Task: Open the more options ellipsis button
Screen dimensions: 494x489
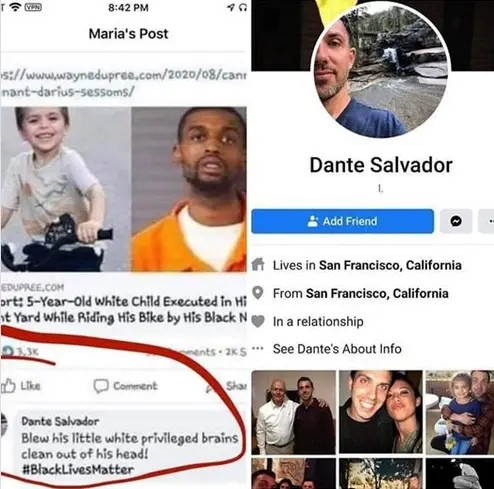Action: coord(487,221)
